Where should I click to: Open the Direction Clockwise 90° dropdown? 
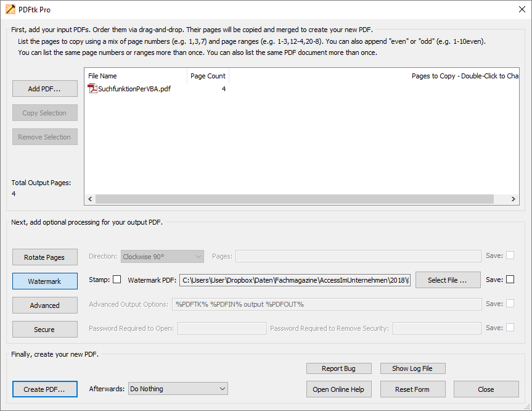click(x=163, y=257)
